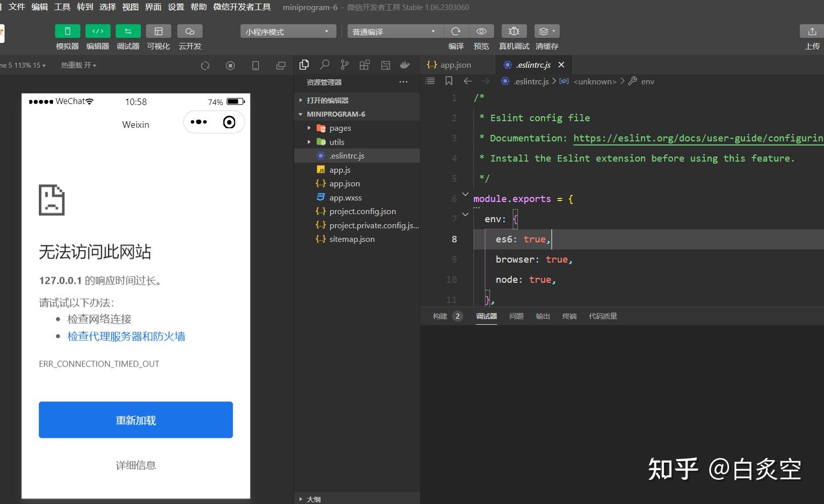
Task: Toggle the Visualization (可视化) button
Action: [158, 31]
